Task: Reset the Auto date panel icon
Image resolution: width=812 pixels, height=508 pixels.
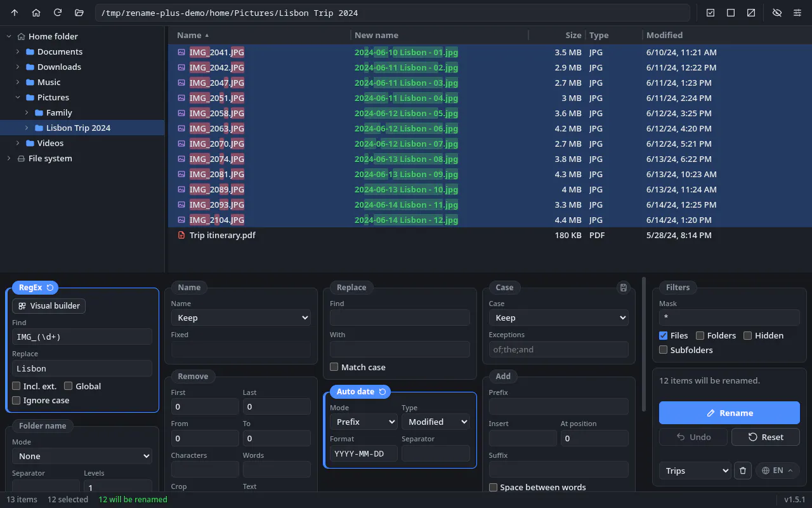Action: [x=383, y=392]
